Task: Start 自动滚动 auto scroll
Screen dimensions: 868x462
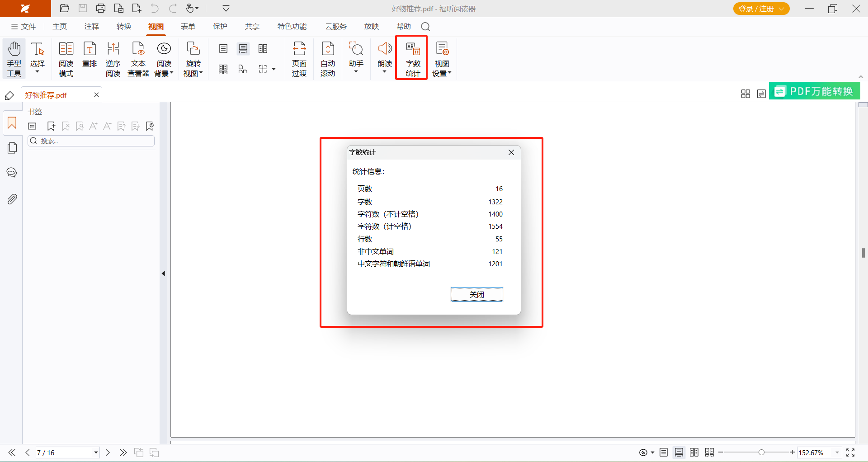Action: click(x=328, y=58)
